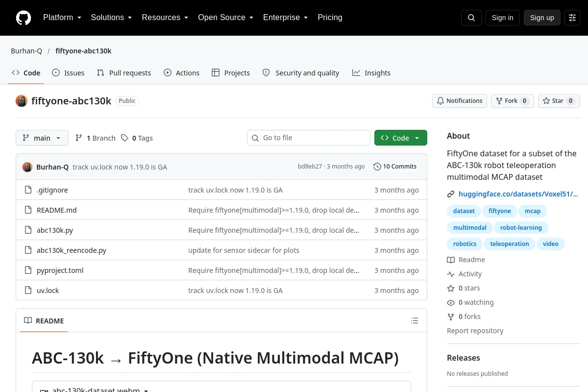Click Report repository link
Viewport: 588px width, 392px height.
pyautogui.click(x=475, y=331)
